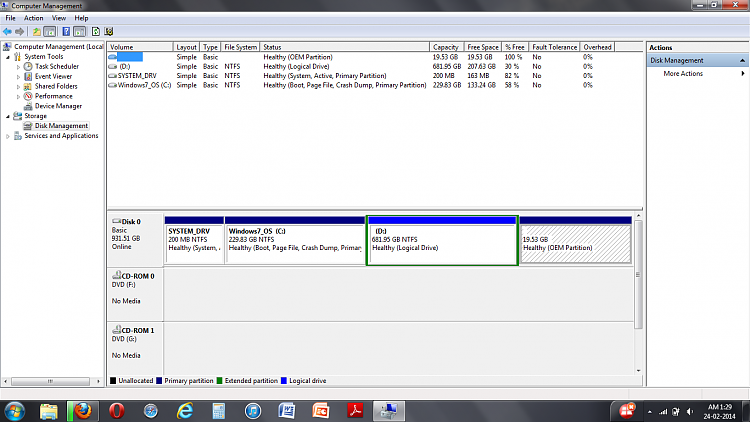Select the Event Viewer icon

pos(28,77)
